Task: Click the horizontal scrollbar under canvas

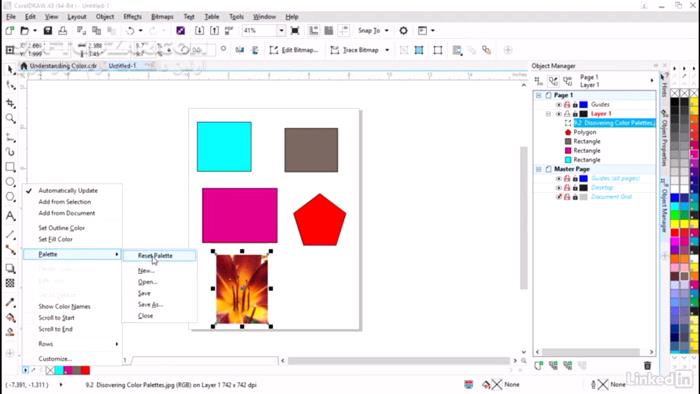Action: 399,361
